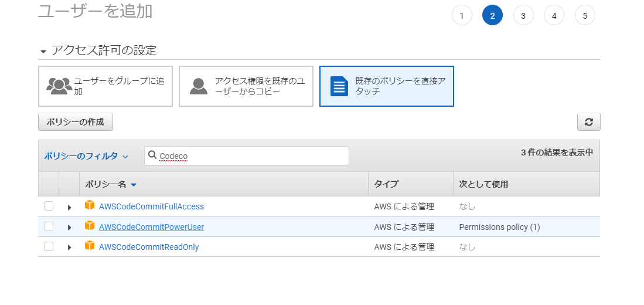Click the orange cube icon beside AWSCodeCommitFullAccess

pos(90,205)
